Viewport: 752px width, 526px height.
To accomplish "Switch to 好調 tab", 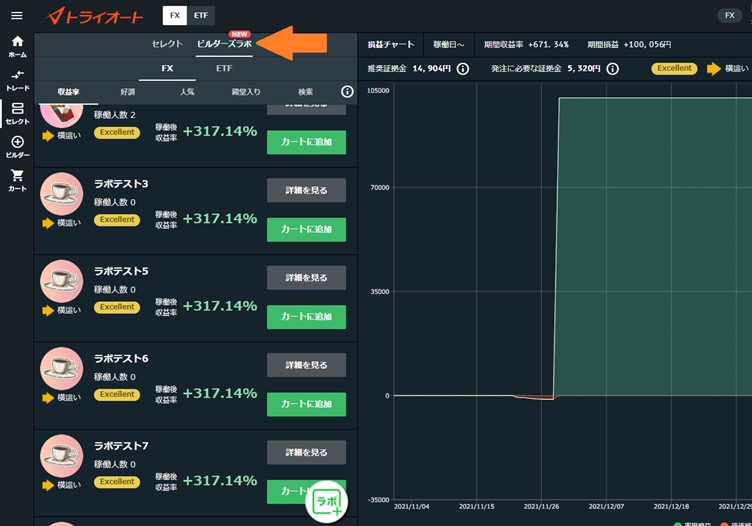I will tap(128, 92).
